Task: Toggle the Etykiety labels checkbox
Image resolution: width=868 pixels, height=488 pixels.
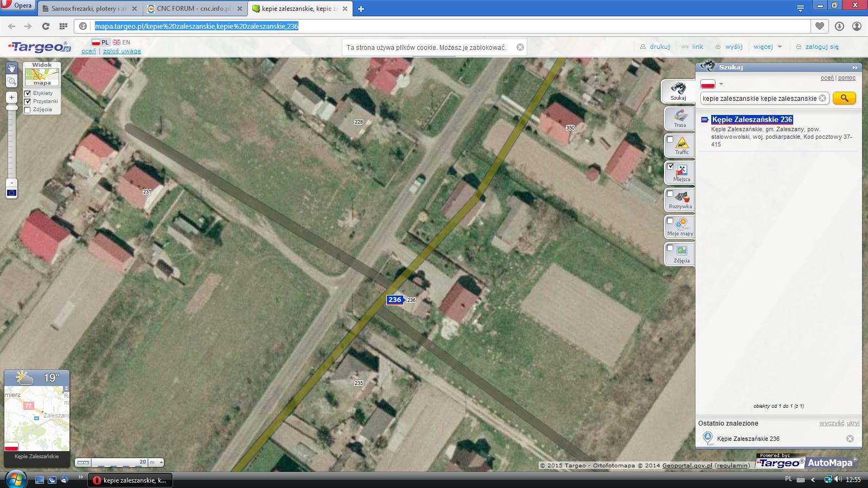Action: pos(28,94)
